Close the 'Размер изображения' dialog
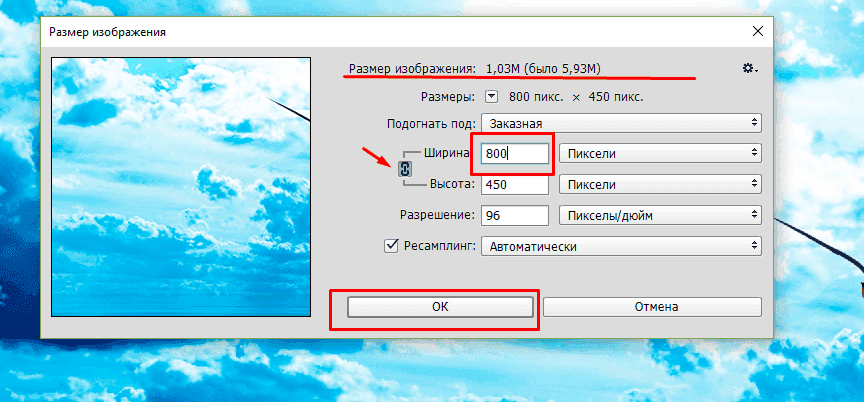The image size is (864, 402). tap(758, 32)
